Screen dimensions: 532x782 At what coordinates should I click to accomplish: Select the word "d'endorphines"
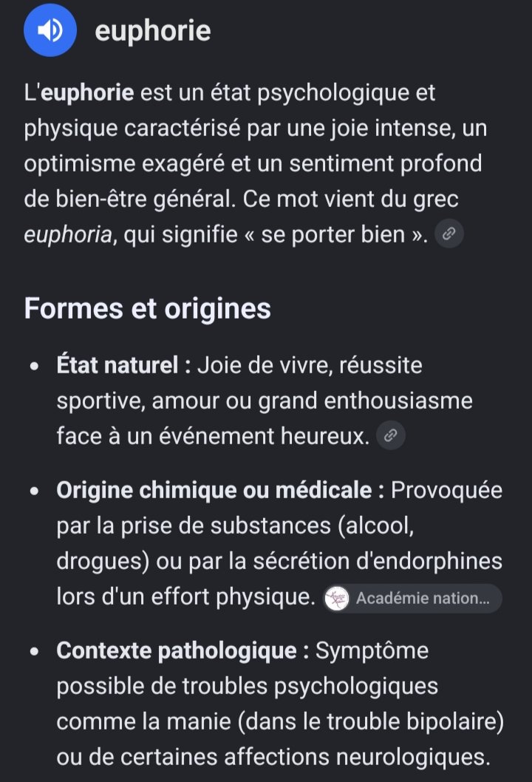point(429,561)
